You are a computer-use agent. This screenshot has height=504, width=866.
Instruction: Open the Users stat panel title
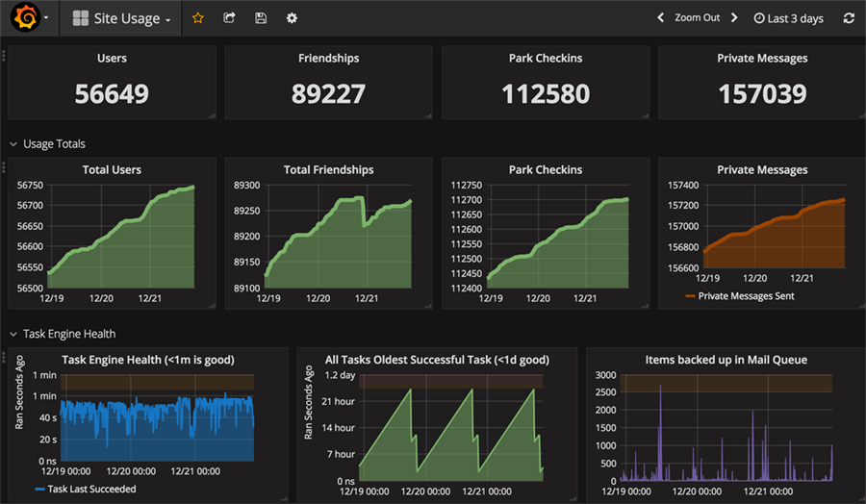point(112,58)
